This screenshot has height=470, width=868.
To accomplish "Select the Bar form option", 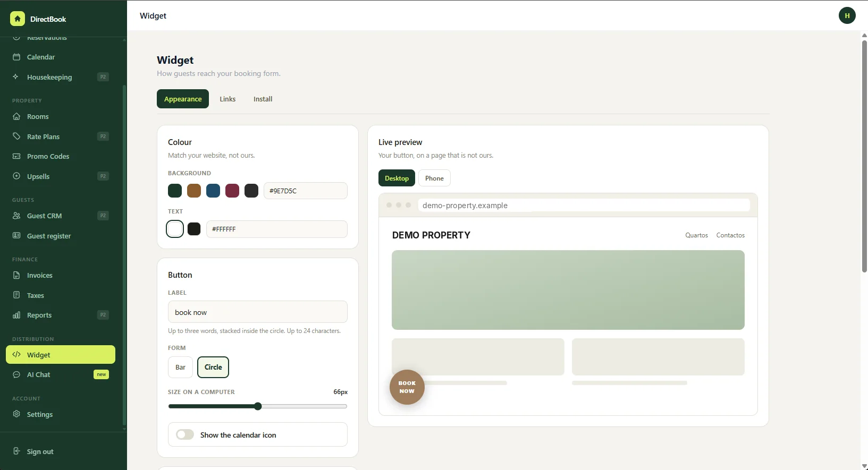I will tap(180, 367).
